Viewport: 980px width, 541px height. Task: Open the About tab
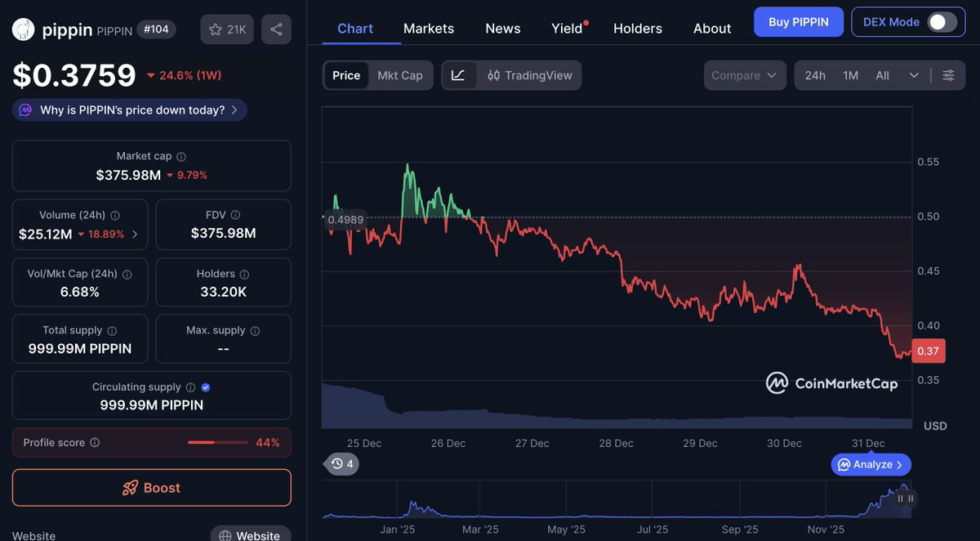pyautogui.click(x=712, y=29)
